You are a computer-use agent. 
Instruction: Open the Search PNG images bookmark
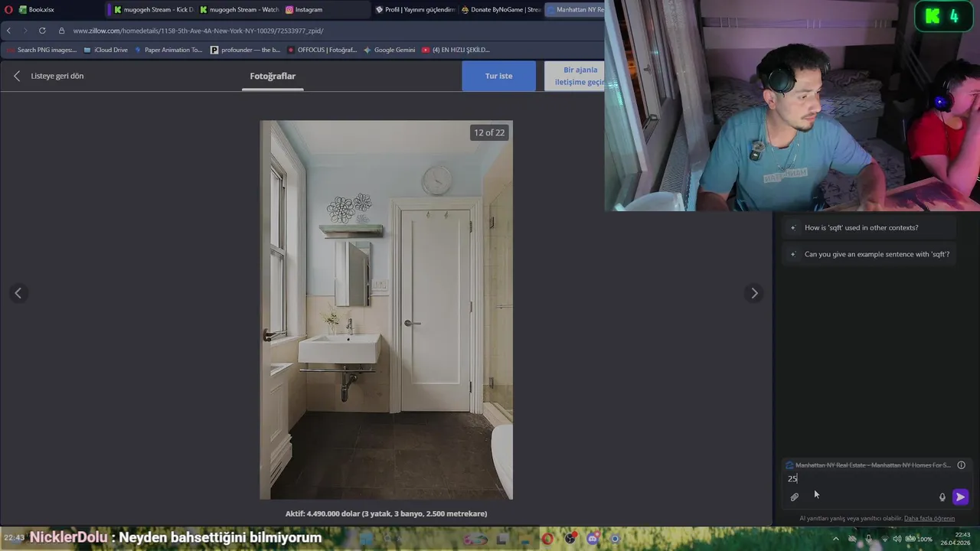coord(41,50)
